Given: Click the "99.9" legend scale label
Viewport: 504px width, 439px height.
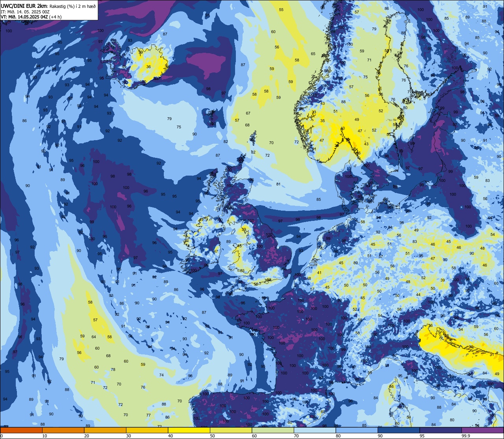Looking at the screenshot, I should tap(467, 436).
